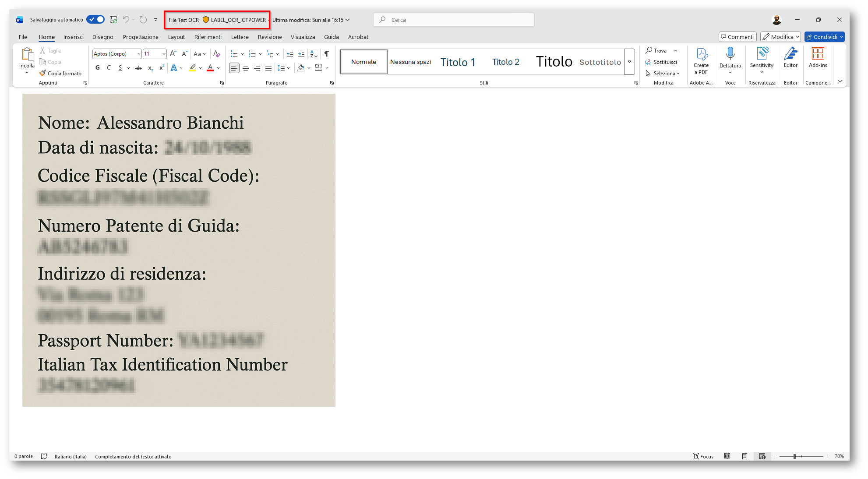Switch to the Revisione tab
The height and width of the screenshot is (479, 868).
pos(270,37)
